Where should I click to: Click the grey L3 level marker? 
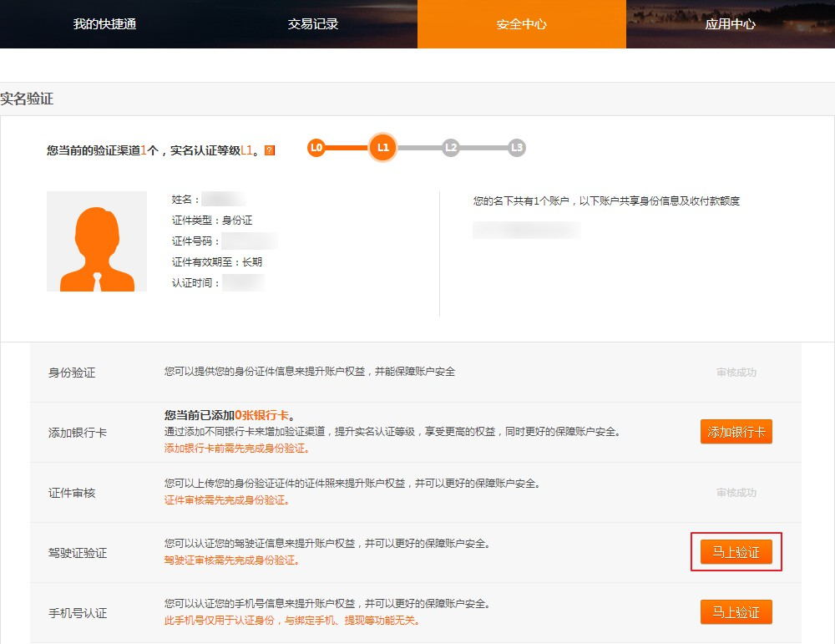pyautogui.click(x=517, y=148)
